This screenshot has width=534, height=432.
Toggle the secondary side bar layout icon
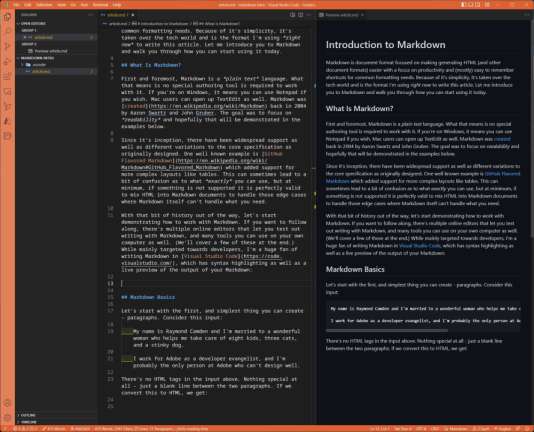(478, 4)
